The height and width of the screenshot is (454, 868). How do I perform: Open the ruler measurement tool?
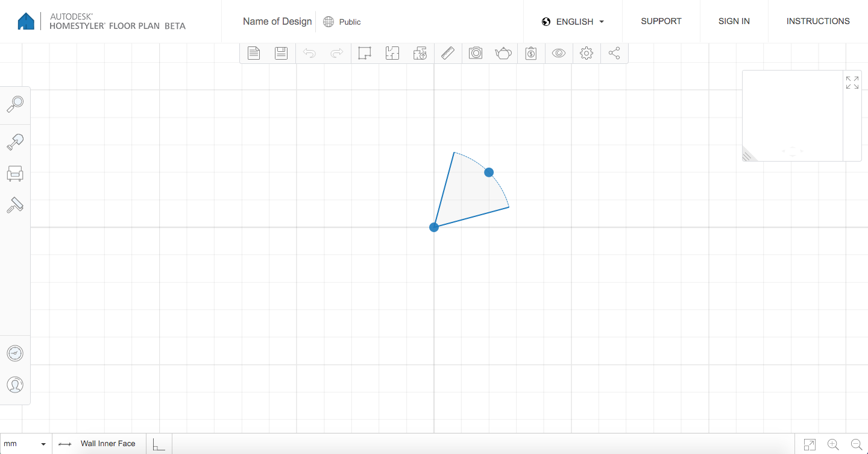448,53
